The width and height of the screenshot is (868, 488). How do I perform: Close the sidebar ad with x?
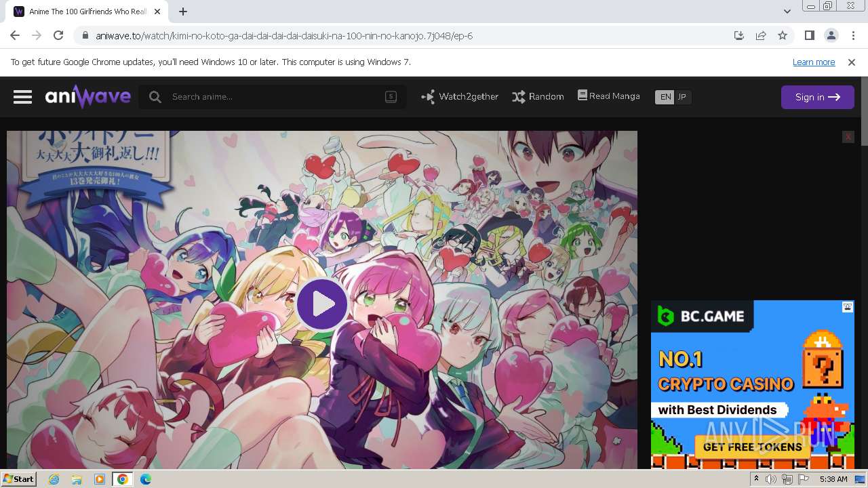click(x=848, y=137)
